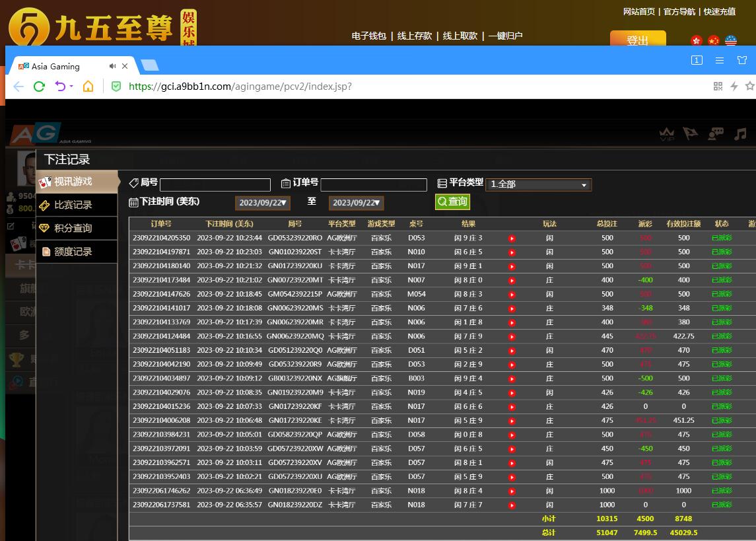Click the browser back arrow

[x=18, y=87]
